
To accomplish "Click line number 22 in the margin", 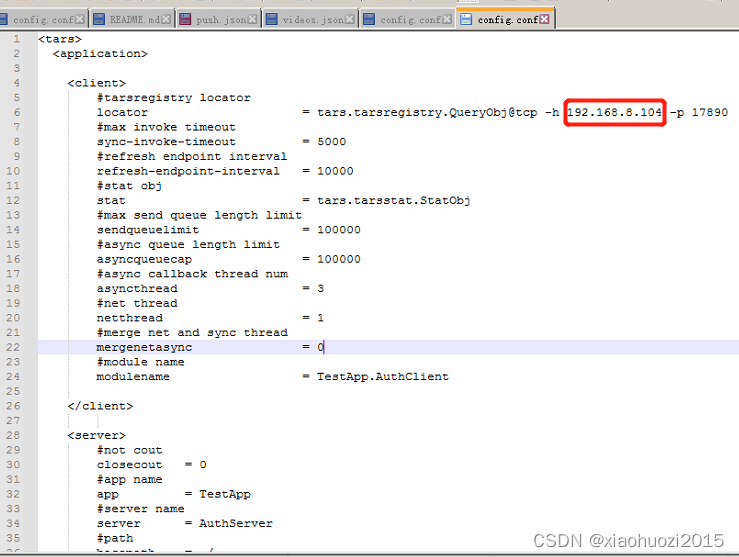I will (13, 347).
